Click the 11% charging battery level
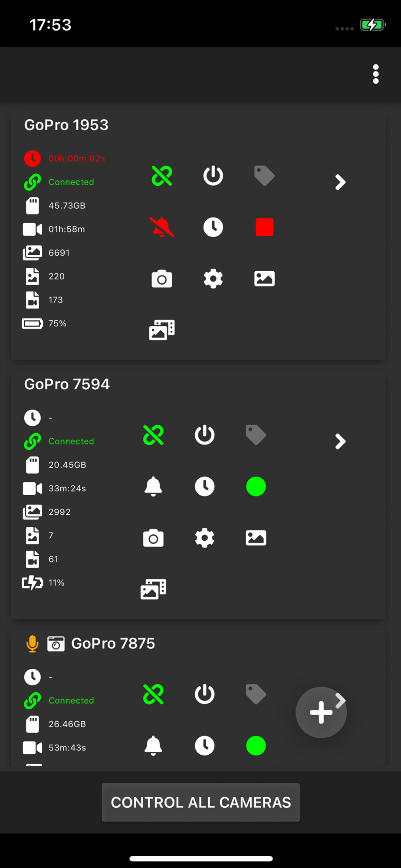Screen dimensions: 401x868 [56, 582]
